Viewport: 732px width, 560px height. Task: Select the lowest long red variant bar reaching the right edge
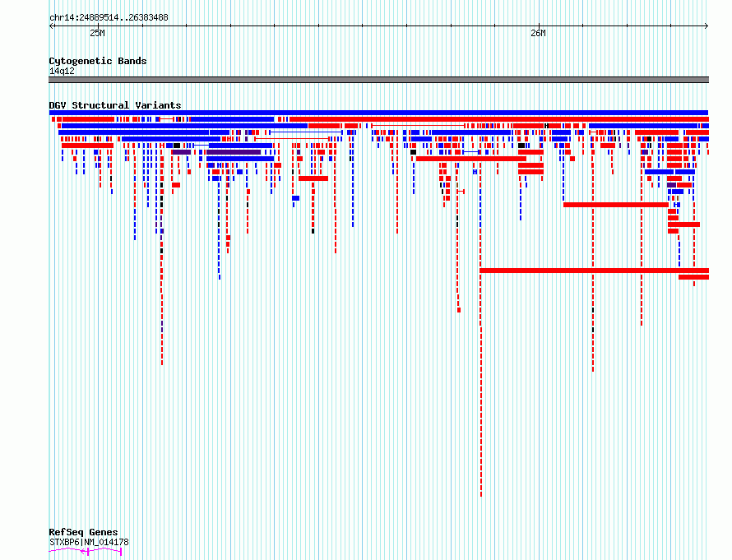pyautogui.click(x=595, y=271)
